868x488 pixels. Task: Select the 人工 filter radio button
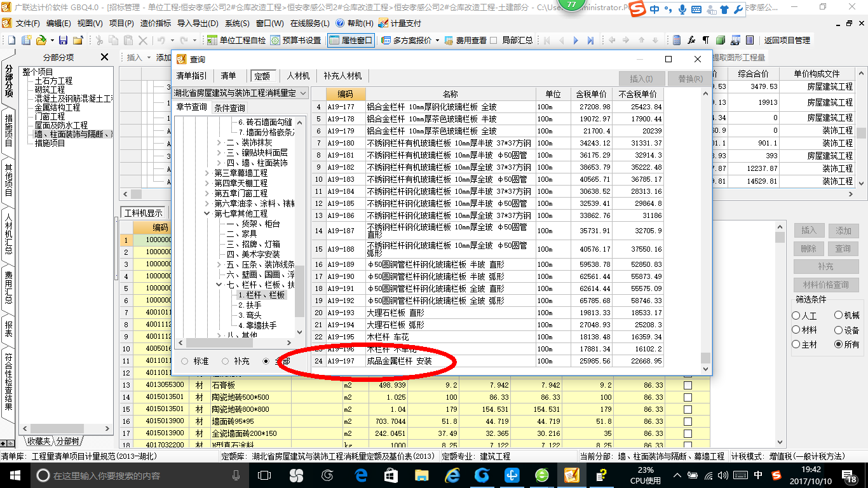click(x=796, y=316)
